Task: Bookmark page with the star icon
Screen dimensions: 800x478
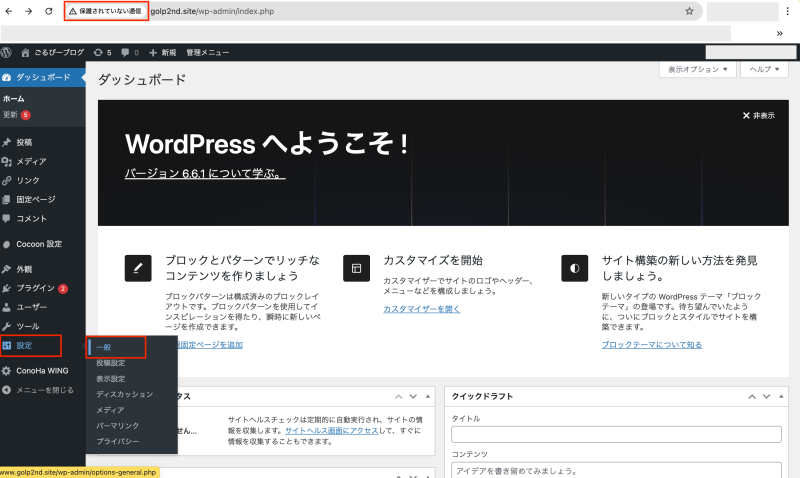Action: (x=689, y=11)
